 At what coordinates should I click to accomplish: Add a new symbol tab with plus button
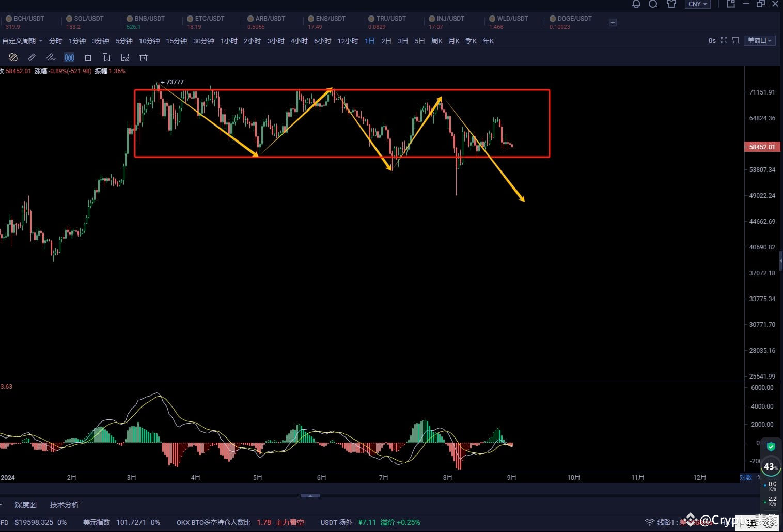click(x=613, y=22)
